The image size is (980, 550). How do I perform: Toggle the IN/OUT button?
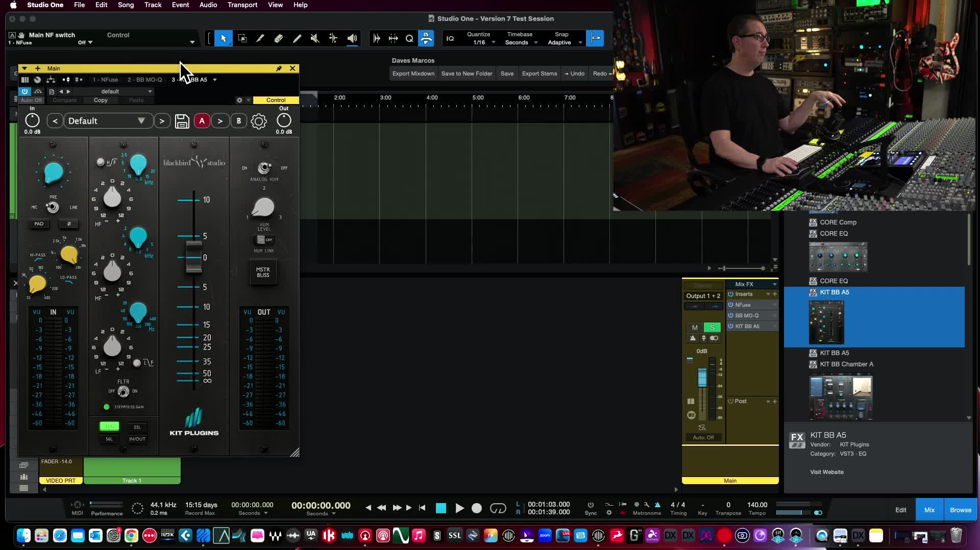coord(137,439)
